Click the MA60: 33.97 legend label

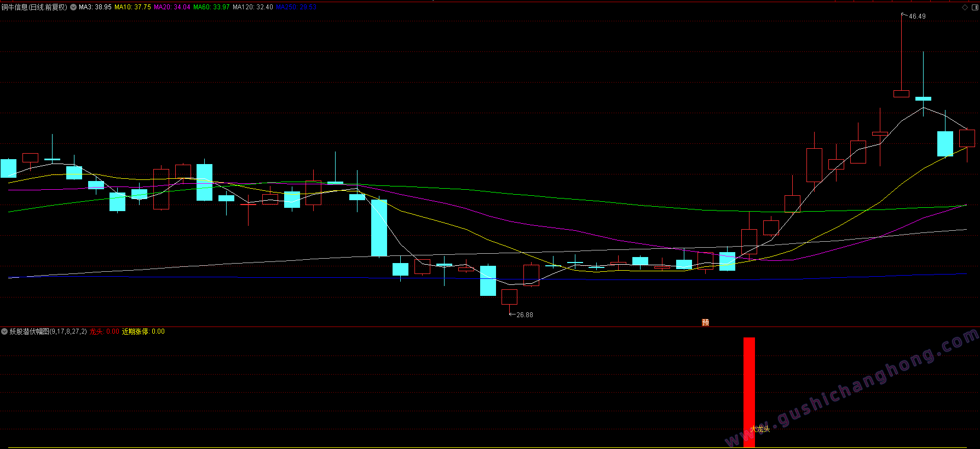(211, 7)
